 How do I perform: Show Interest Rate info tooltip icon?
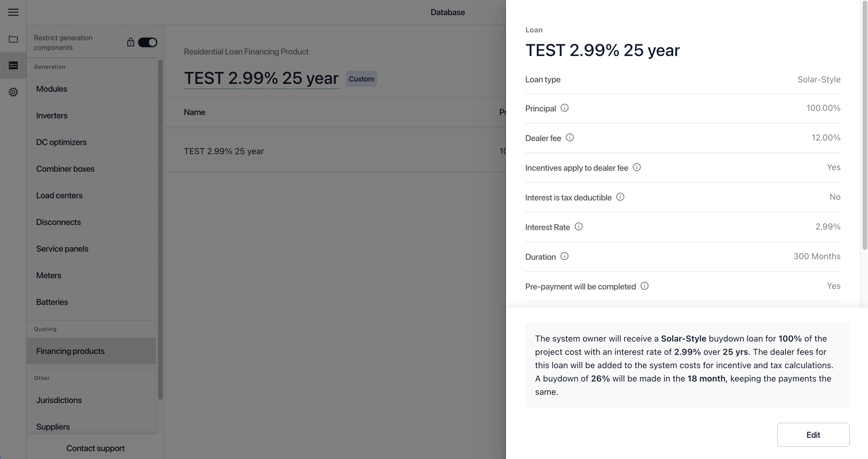click(578, 226)
